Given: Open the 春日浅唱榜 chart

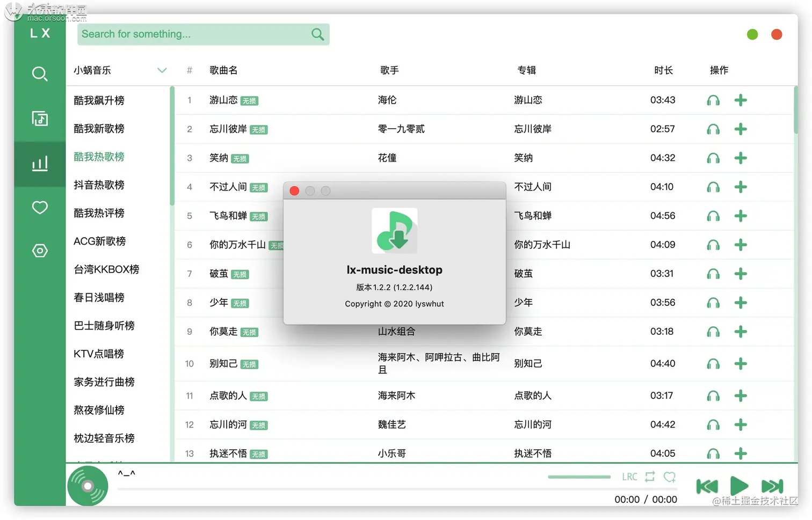Looking at the screenshot, I should pyautogui.click(x=99, y=298).
